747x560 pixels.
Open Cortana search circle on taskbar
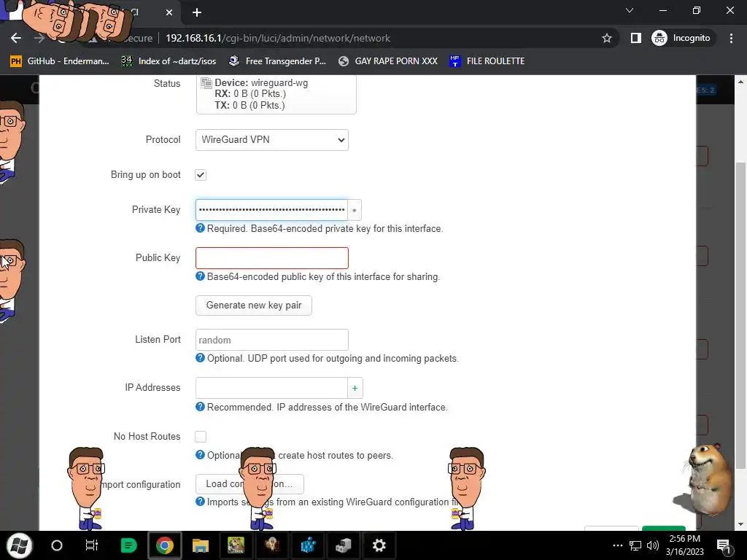(57, 545)
